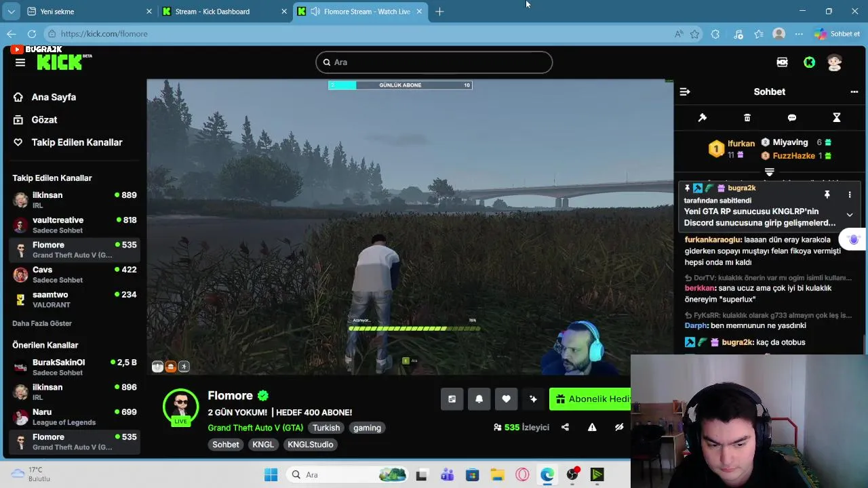Open the tab list dropdown arrow
Screen dimensions: 868x488
pyautogui.click(x=12, y=12)
